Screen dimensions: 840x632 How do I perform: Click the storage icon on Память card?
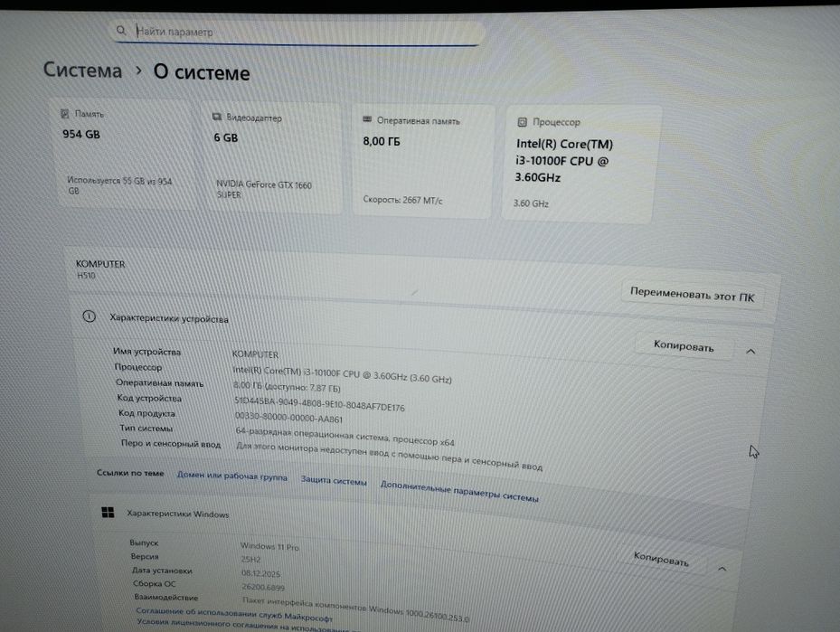pyautogui.click(x=65, y=114)
